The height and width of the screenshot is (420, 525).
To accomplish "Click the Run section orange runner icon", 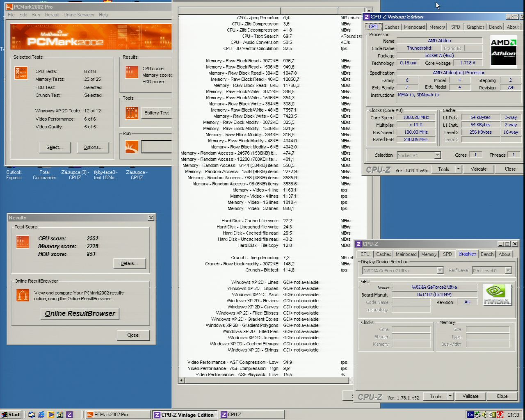I will [132, 147].
